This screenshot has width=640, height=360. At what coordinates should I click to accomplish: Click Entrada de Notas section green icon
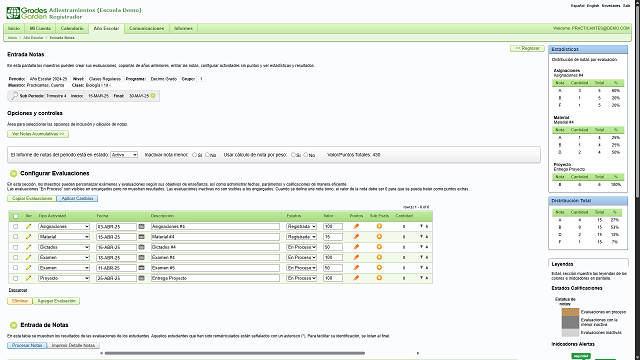point(13,325)
